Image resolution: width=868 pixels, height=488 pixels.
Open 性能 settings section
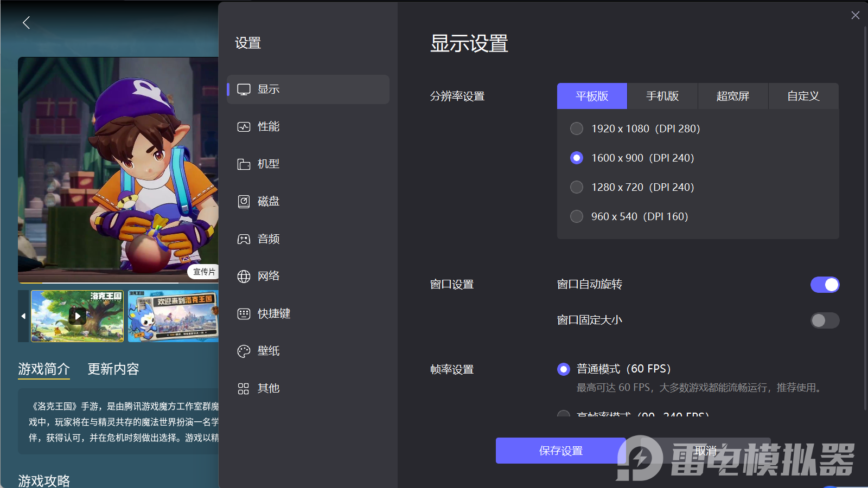point(308,127)
